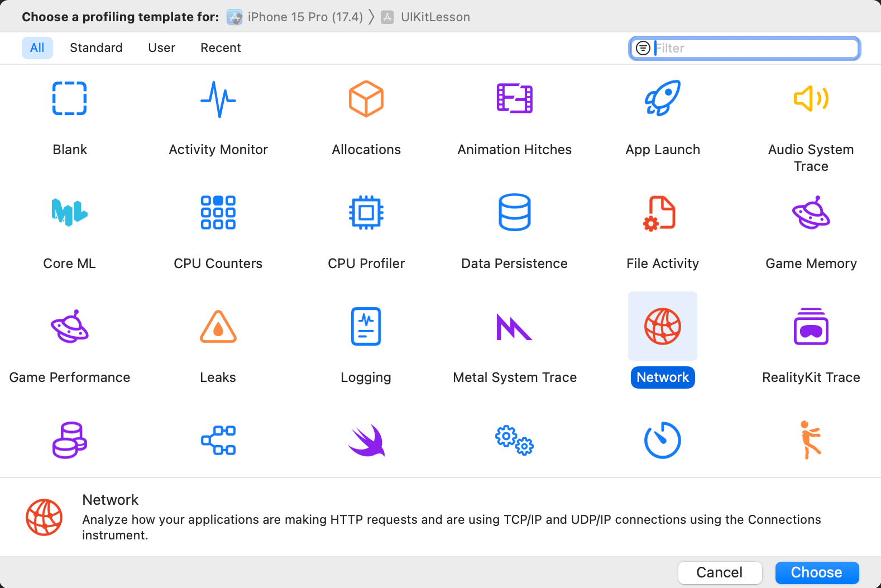Select the purple stacked-database template icon
881x588 pixels.
(x=70, y=440)
